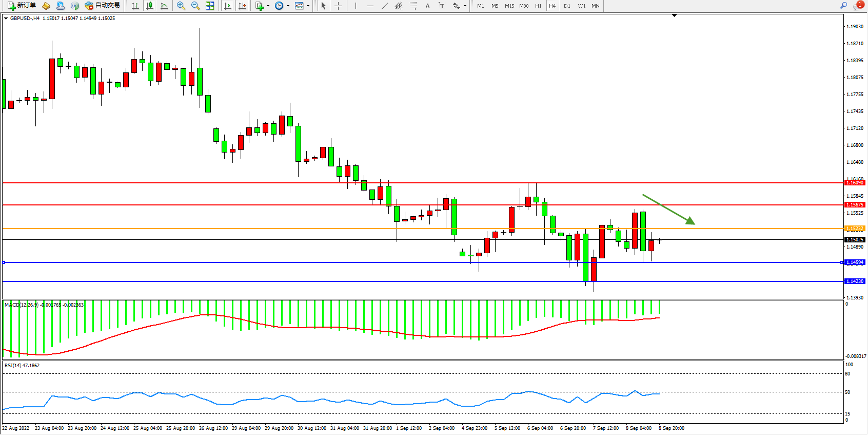The height and width of the screenshot is (435, 868).
Task: Switch chart to line chart display
Action: click(164, 6)
